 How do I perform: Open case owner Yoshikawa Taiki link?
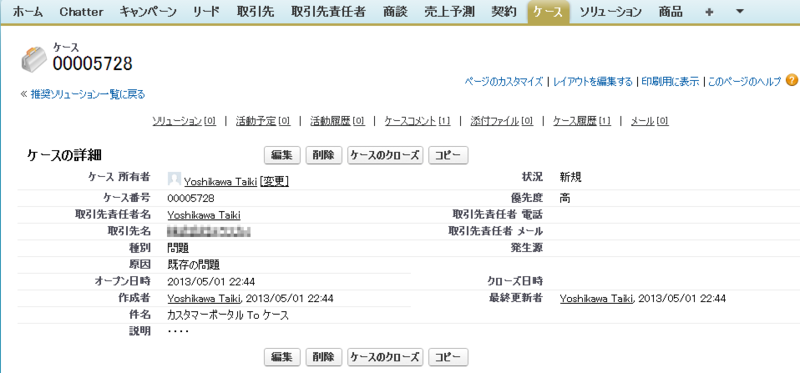point(220,181)
